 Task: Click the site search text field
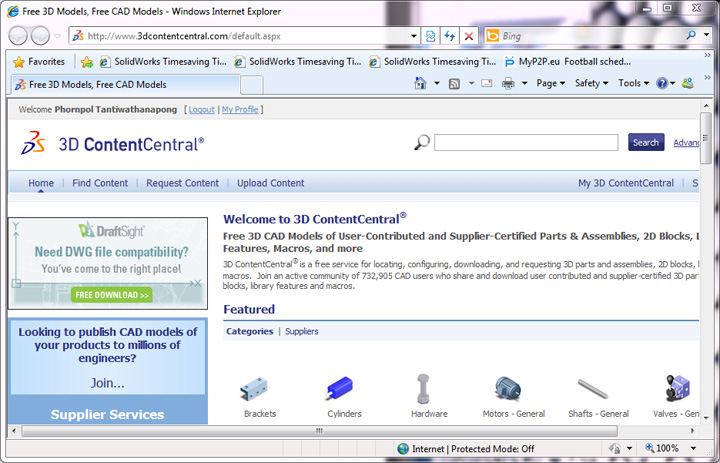[x=526, y=142]
